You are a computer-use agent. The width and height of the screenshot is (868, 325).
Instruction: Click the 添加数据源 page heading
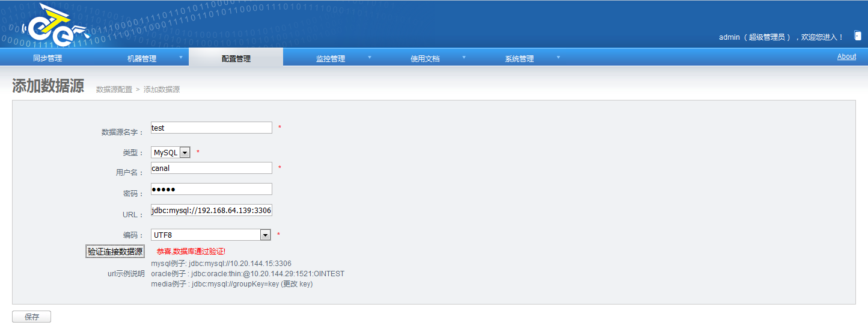[x=48, y=86]
